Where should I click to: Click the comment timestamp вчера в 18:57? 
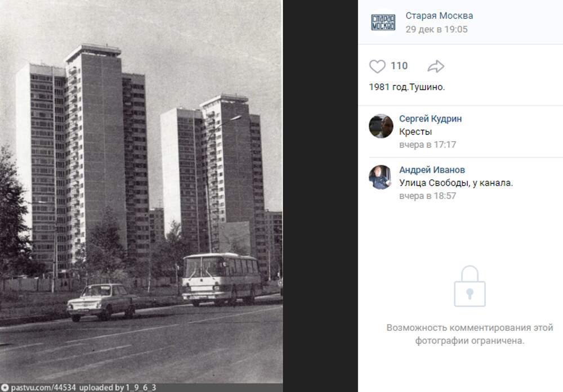428,196
